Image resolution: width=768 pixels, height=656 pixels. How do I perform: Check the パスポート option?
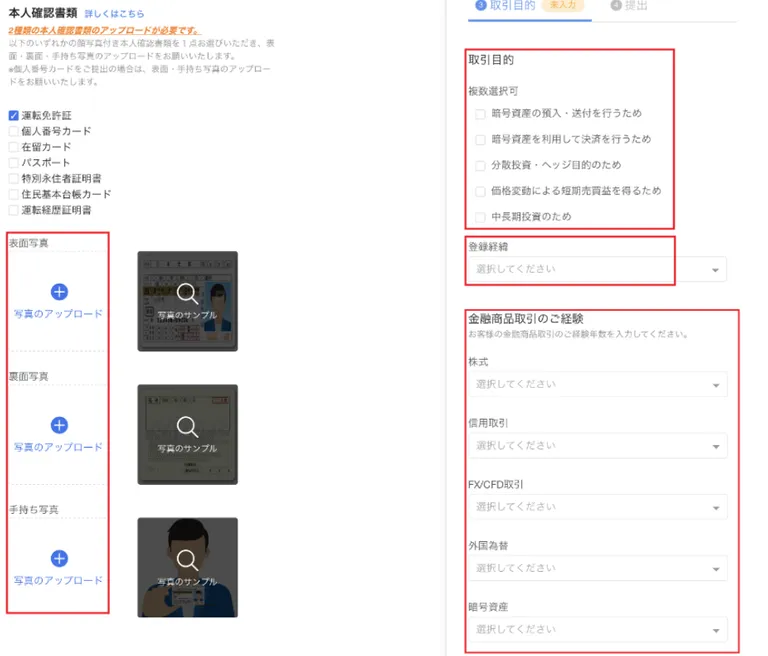14,163
